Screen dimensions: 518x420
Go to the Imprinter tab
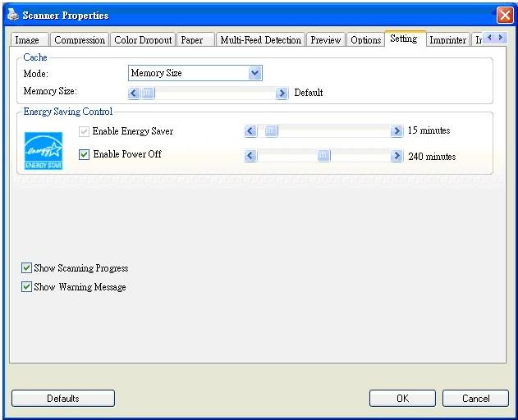pos(448,40)
